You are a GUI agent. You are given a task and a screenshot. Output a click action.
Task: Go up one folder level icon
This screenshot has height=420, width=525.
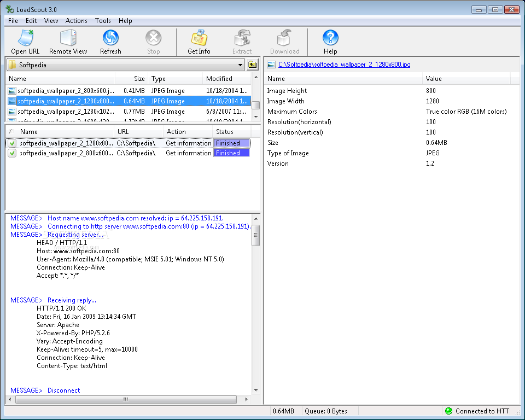(253, 65)
